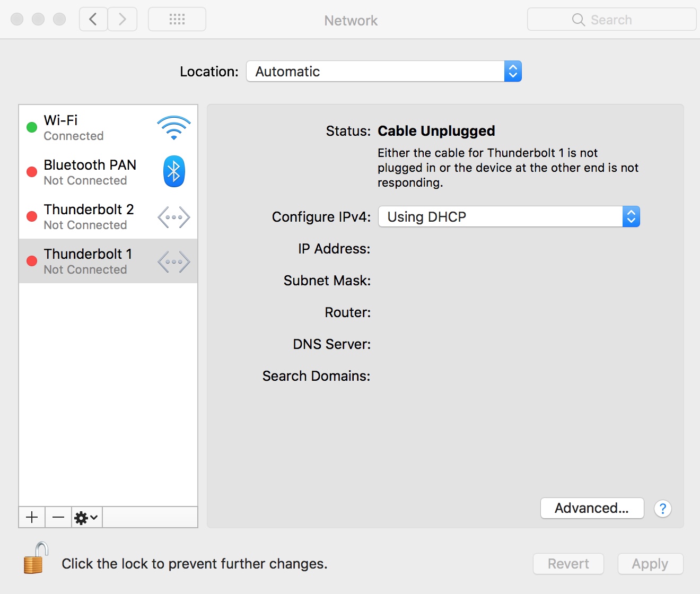Image resolution: width=700 pixels, height=594 pixels.
Task: Select the Thunderbolt 1 port icon
Action: coord(173,261)
